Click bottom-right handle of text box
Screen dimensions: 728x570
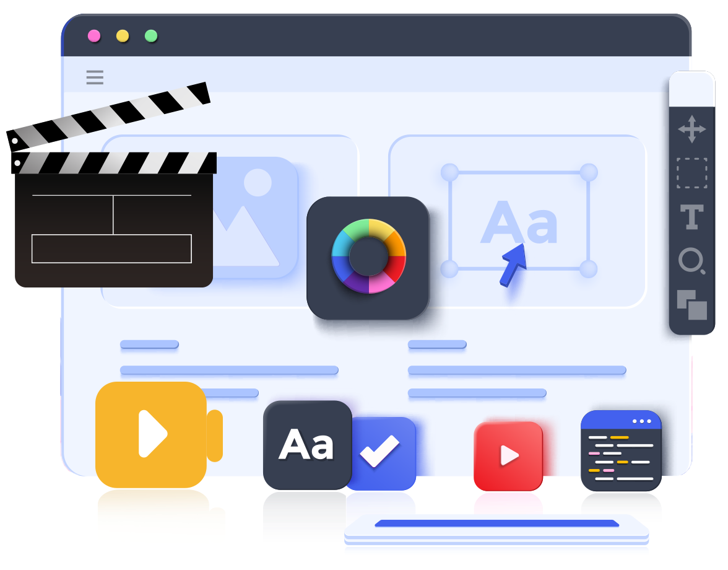point(589,269)
